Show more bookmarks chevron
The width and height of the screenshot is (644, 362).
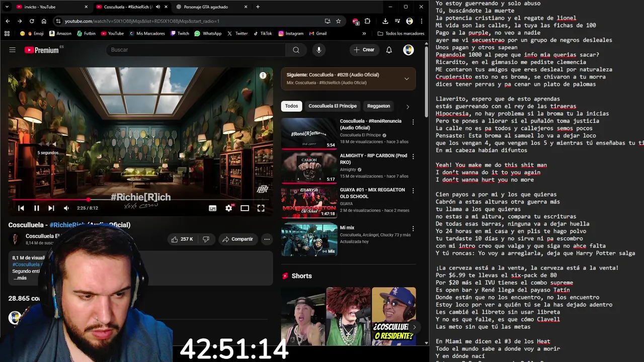coord(364,34)
